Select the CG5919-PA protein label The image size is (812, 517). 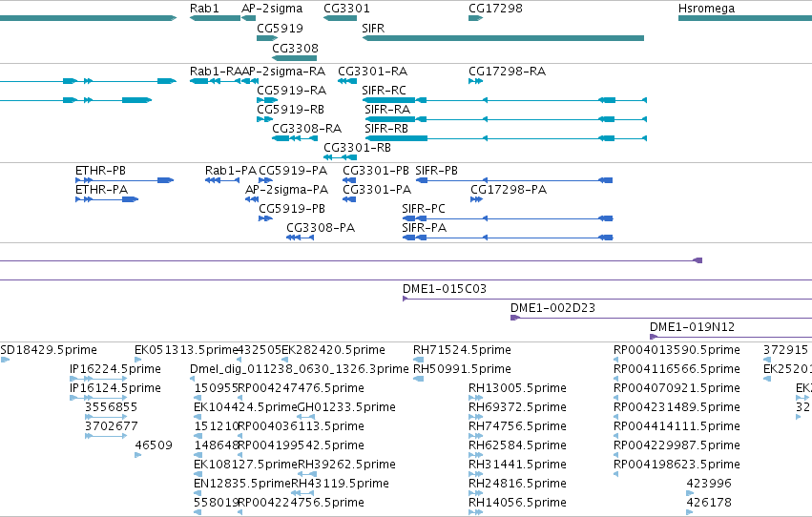pos(293,171)
